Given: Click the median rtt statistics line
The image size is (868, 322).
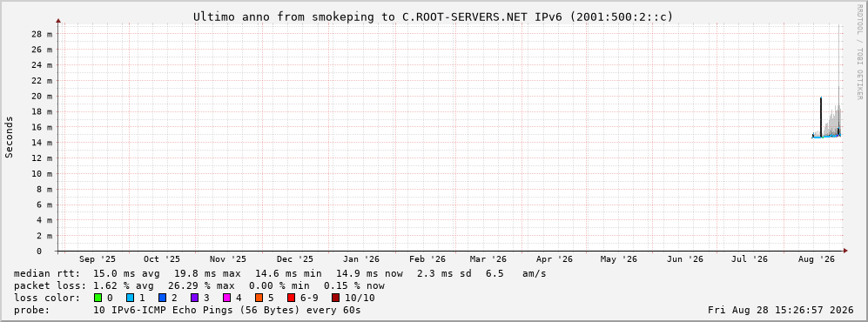Looking at the screenshot, I should [279, 274].
